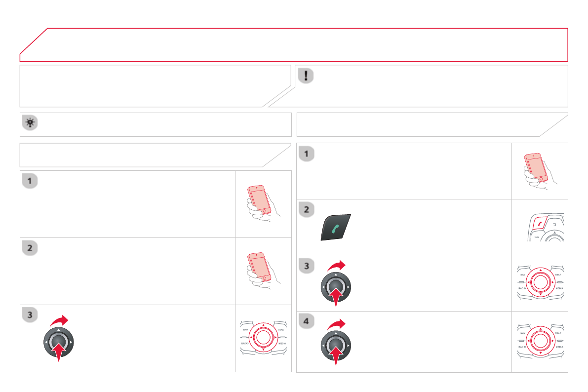
Task: Select step 2 badge next to green call button
Action: pos(307,210)
